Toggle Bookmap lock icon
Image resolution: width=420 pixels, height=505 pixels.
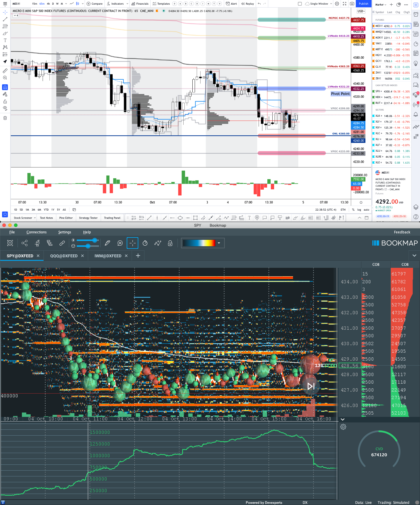170,243
